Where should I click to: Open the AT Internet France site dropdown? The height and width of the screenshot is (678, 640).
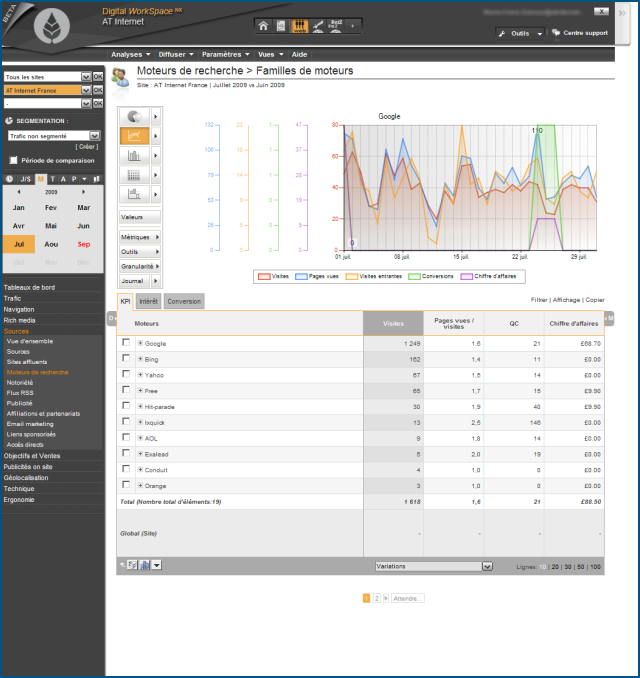pos(86,90)
